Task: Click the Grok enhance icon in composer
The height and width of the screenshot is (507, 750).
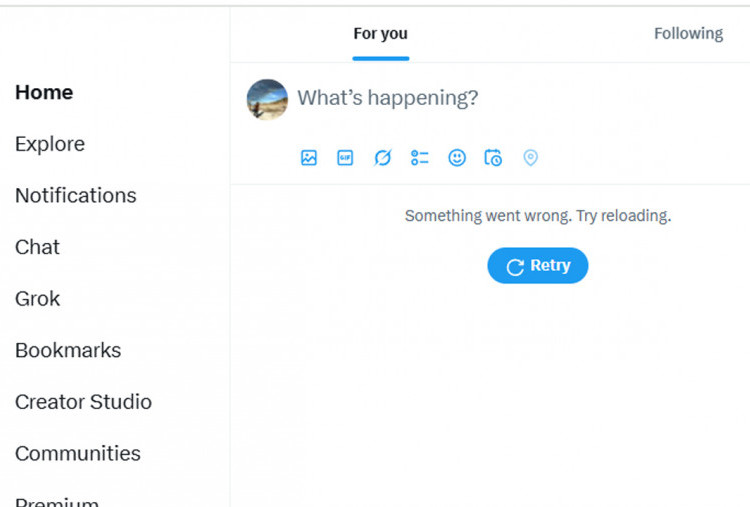Action: coord(382,158)
